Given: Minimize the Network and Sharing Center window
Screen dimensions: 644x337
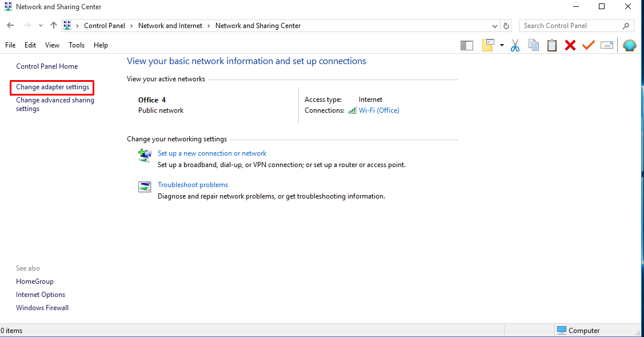Looking at the screenshot, I should click(x=576, y=7).
